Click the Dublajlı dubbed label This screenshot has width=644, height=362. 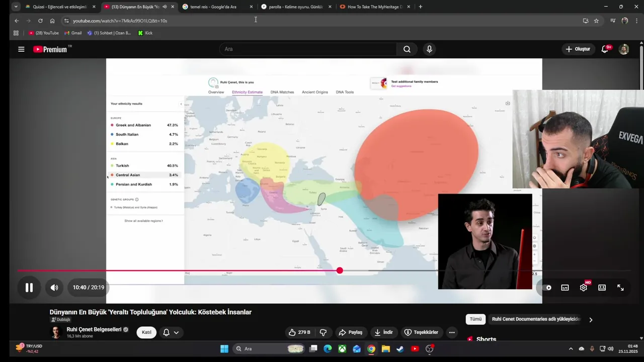(x=60, y=320)
